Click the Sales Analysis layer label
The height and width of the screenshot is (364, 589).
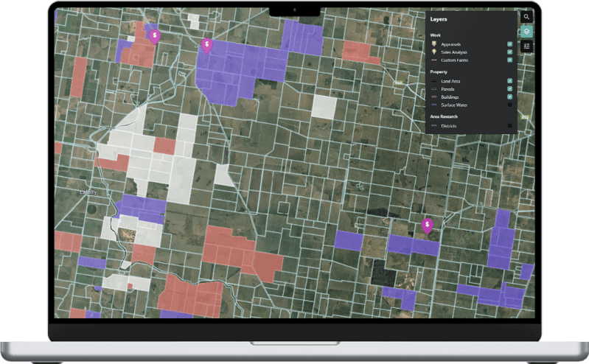coord(454,52)
